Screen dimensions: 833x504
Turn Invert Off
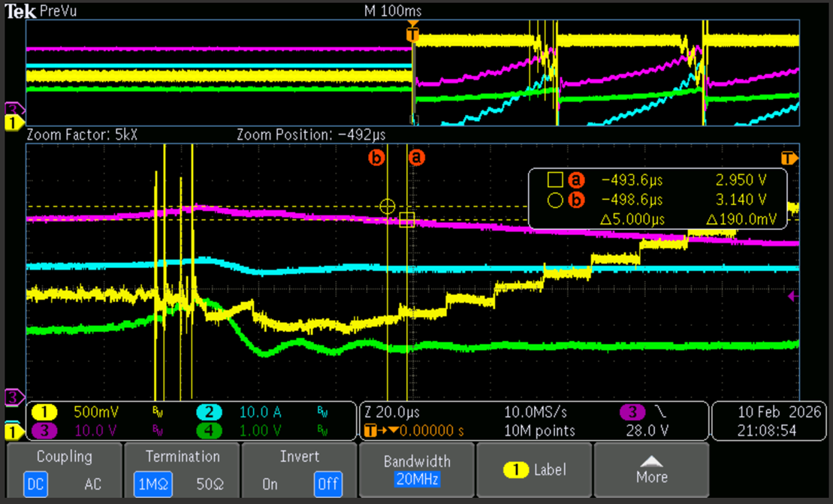327,484
